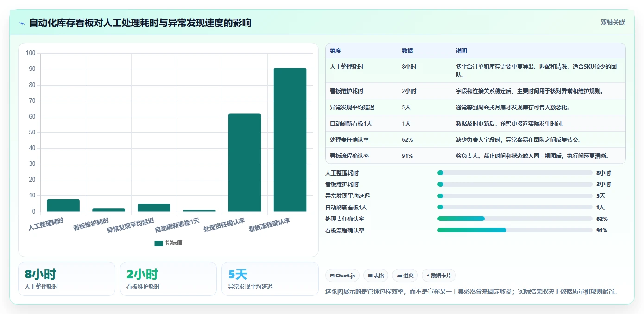Image resolution: width=644 pixels, height=314 pixels.
Task: Click the 双轴关联 label in header
Action: tap(613, 23)
